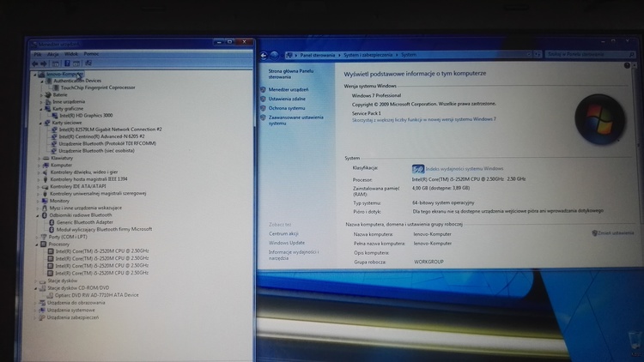The image size is (644, 362).
Task: Open Menedżer urządzeń sidebar link
Action: 289,89
